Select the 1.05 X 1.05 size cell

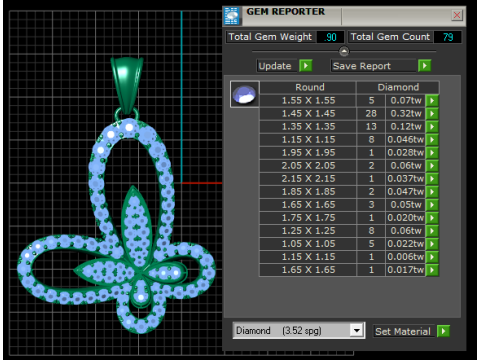[308, 243]
